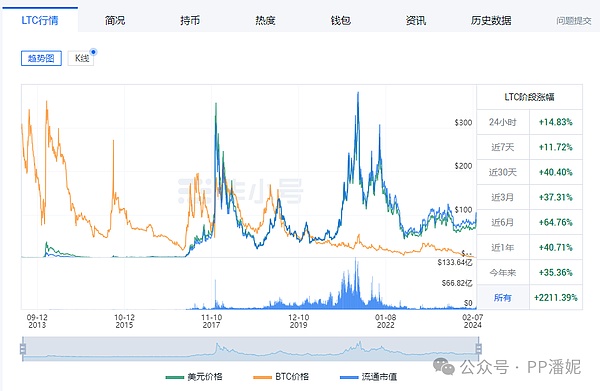Click the $133.64亿 volume axis label
600x391 pixels.
click(x=455, y=262)
